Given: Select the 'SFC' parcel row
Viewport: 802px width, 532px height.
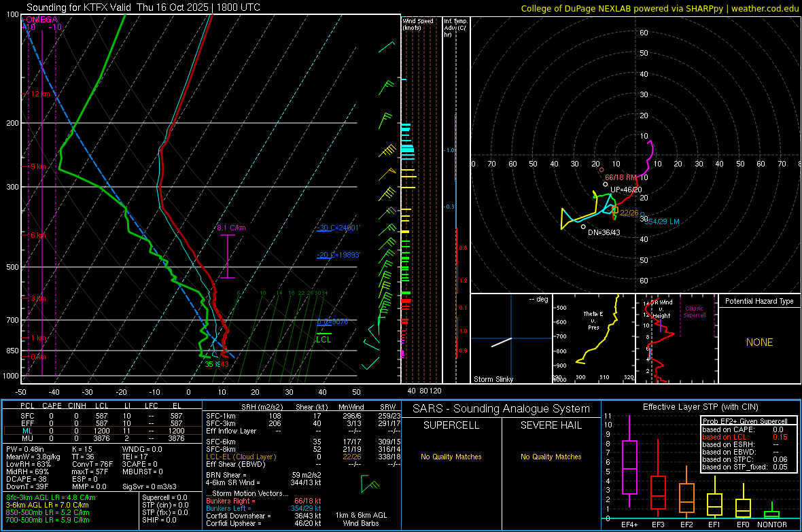Looking at the screenshot, I should click(x=102, y=416).
